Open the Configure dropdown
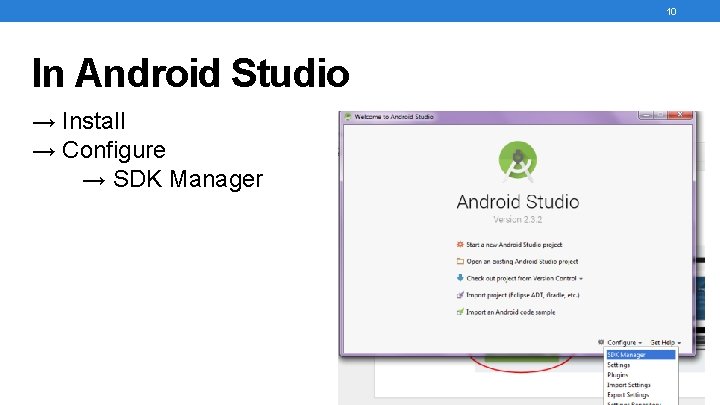The image size is (720, 405). 624,343
